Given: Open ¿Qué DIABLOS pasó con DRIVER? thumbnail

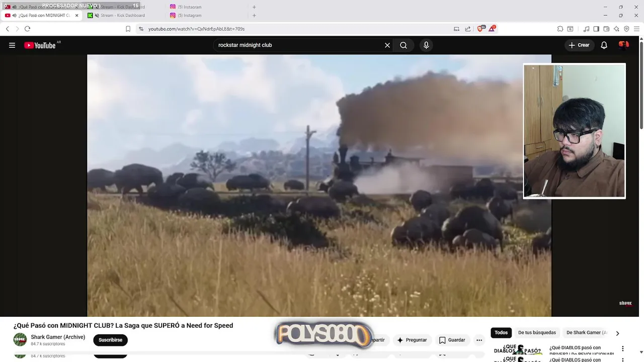Looking at the screenshot, I should (x=518, y=350).
